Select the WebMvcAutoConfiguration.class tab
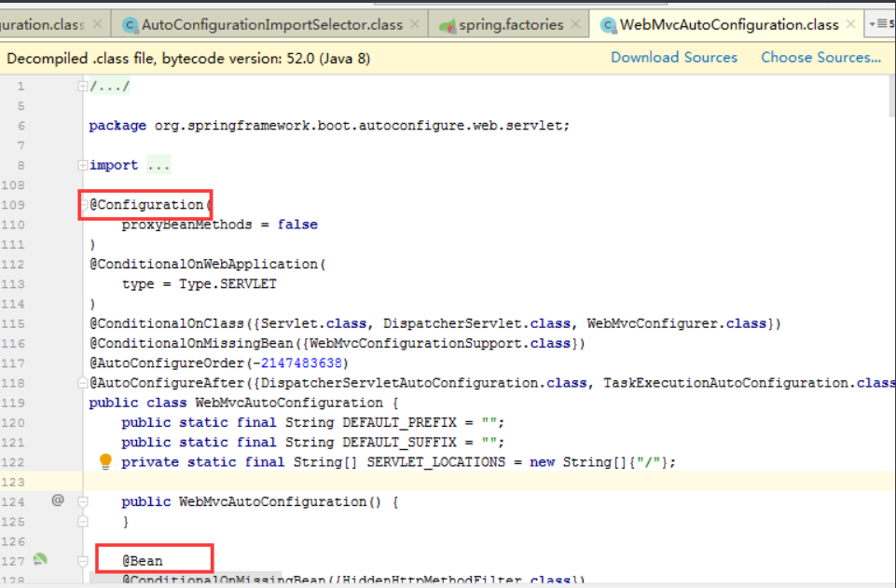 coord(728,24)
